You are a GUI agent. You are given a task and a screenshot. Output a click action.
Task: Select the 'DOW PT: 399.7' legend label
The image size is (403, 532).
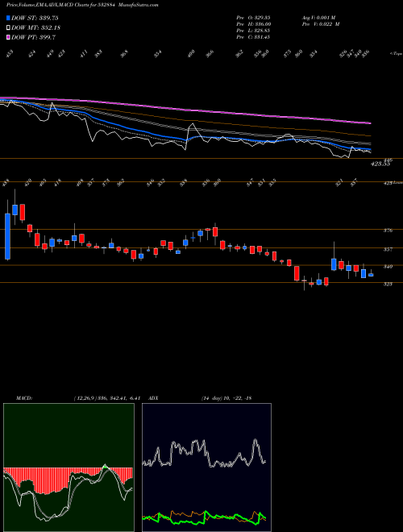[x=33, y=37]
